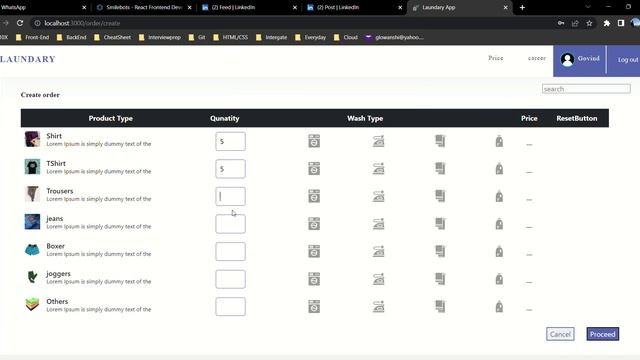640x360 pixels.
Task: Select washing machine icon for Others
Action: (x=314, y=307)
